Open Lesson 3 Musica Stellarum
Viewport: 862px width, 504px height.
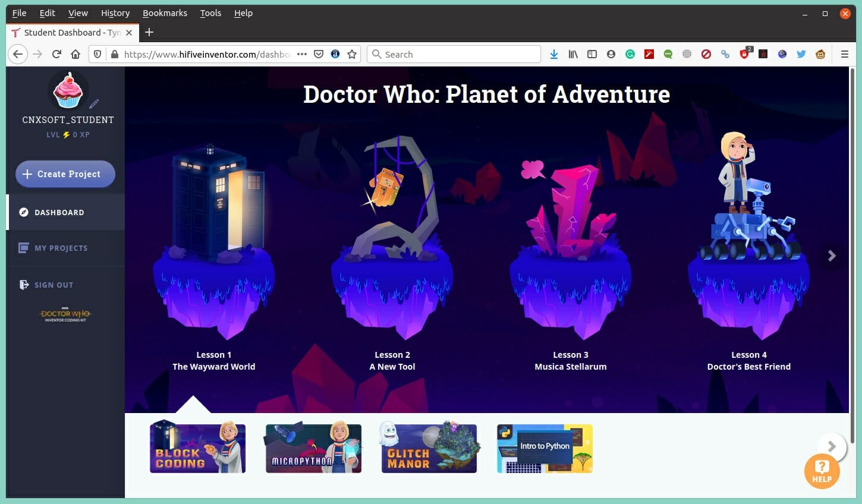[x=571, y=361]
